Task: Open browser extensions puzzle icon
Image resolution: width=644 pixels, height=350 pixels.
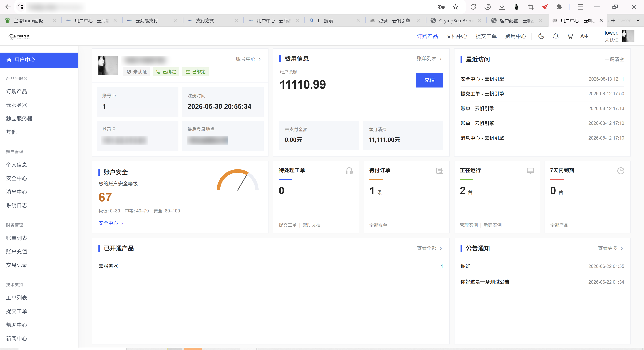Action: (559, 7)
